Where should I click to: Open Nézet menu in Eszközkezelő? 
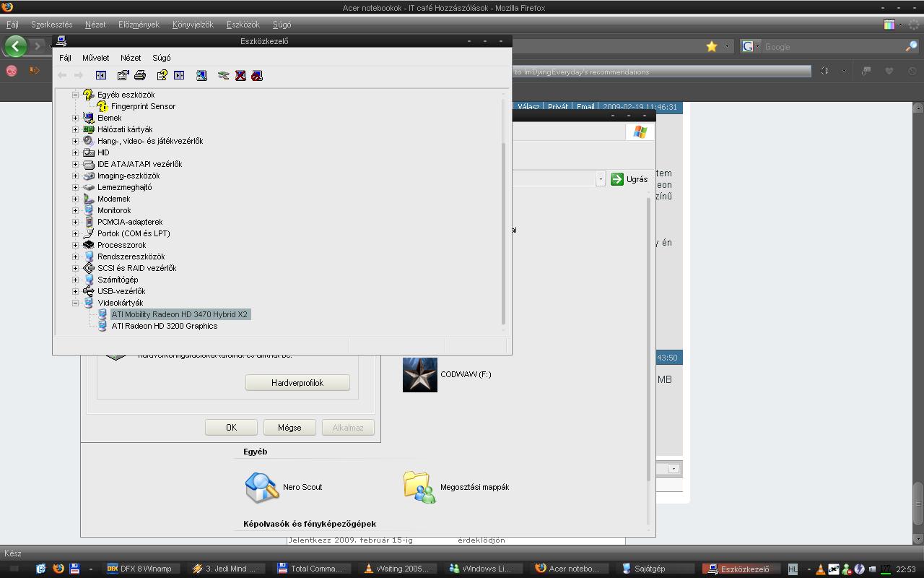(x=131, y=58)
